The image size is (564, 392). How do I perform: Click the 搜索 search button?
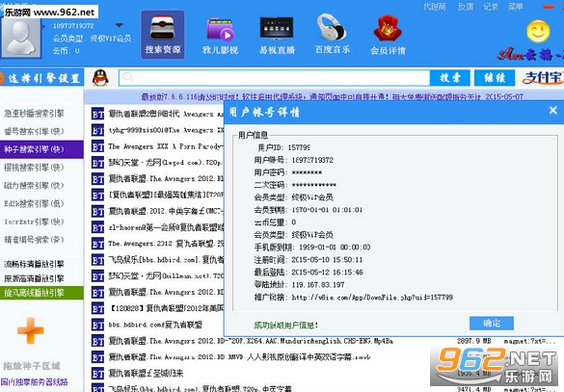[450, 78]
